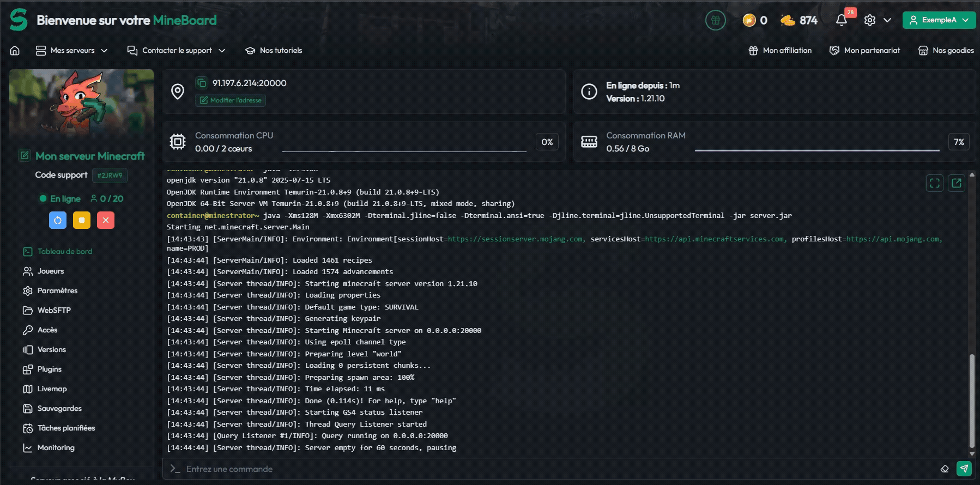Send the console command
This screenshot has width=980, height=485.
pos(964,469)
